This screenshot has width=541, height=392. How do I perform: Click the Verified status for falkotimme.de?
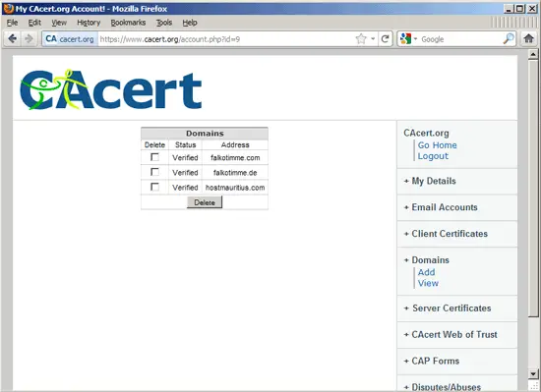pos(185,173)
